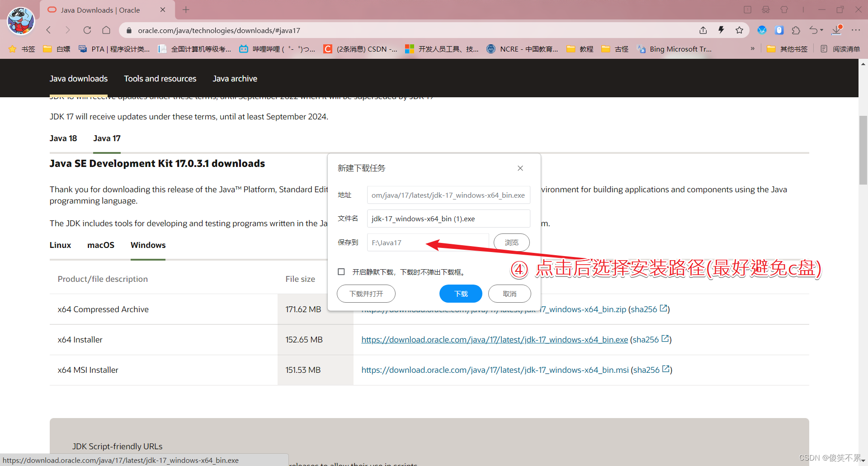Image resolution: width=868 pixels, height=466 pixels.
Task: Open the CSDN bookmark
Action: pyautogui.click(x=360, y=49)
